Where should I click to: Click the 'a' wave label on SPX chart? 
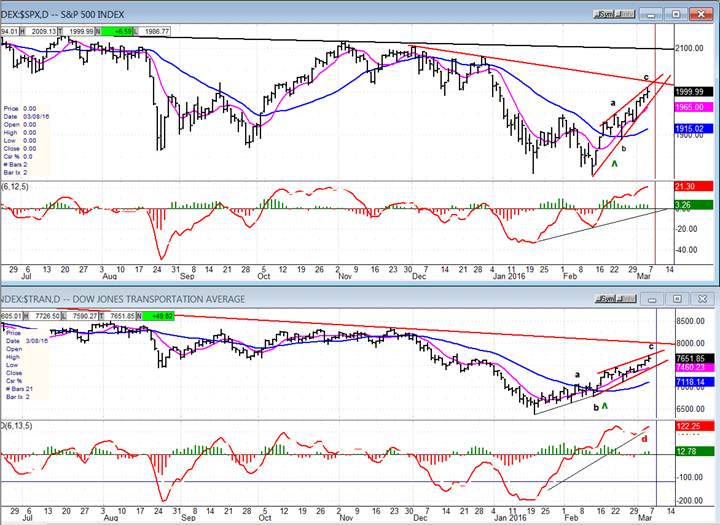[x=613, y=103]
